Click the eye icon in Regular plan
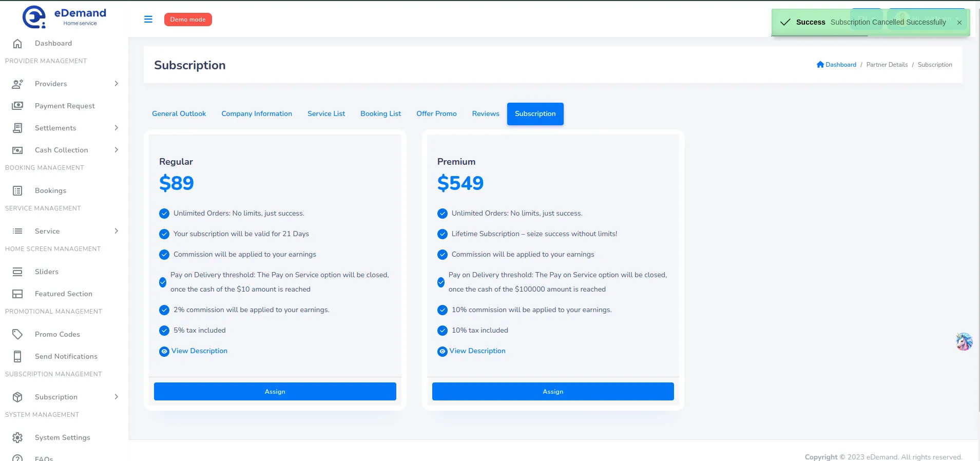 coord(164,351)
